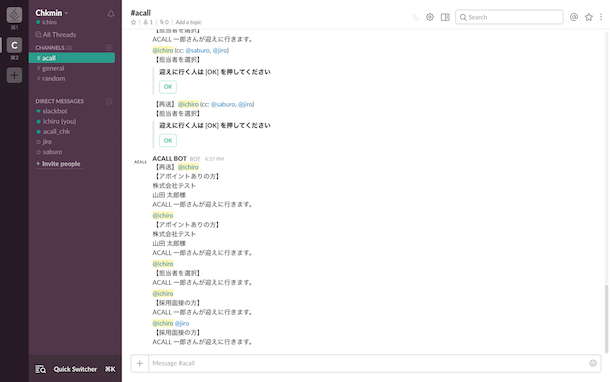
Task: Open the Quick Switcher
Action: (x=75, y=369)
